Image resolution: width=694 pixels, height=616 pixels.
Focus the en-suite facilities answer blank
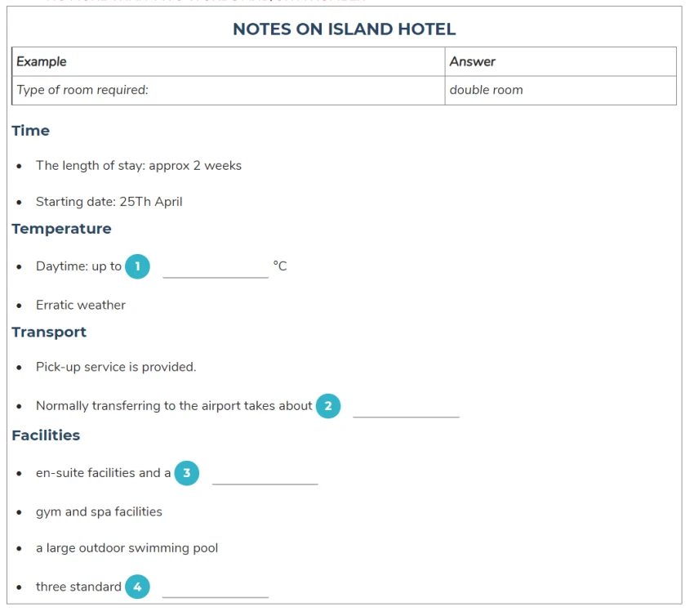[265, 475]
